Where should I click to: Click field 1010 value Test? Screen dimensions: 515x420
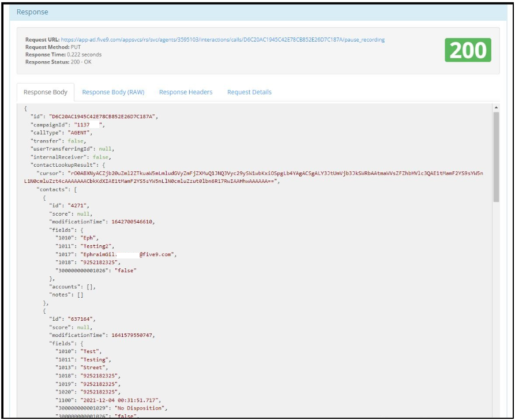[x=89, y=351]
